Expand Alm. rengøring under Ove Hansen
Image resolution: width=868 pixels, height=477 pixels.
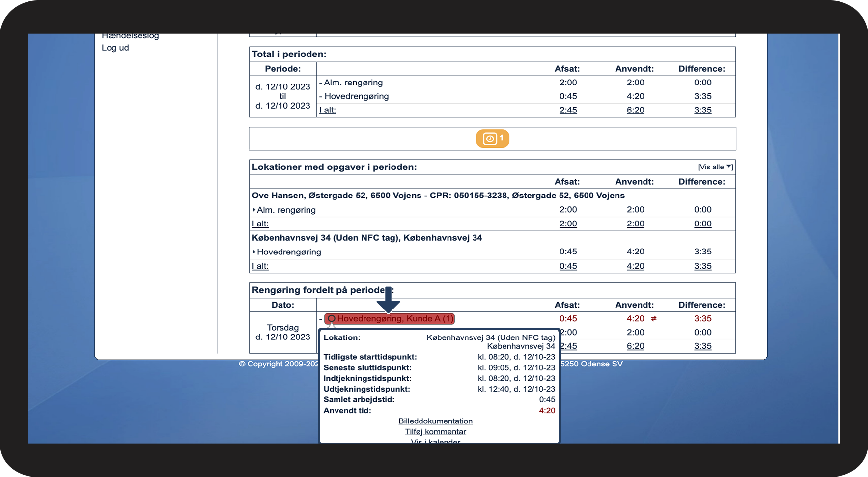[x=284, y=210]
